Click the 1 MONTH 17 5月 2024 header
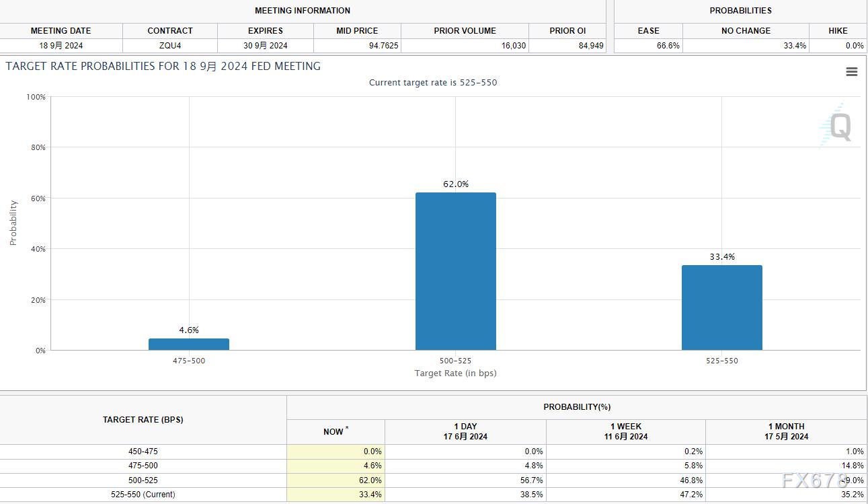This screenshot has width=868, height=504. [786, 431]
